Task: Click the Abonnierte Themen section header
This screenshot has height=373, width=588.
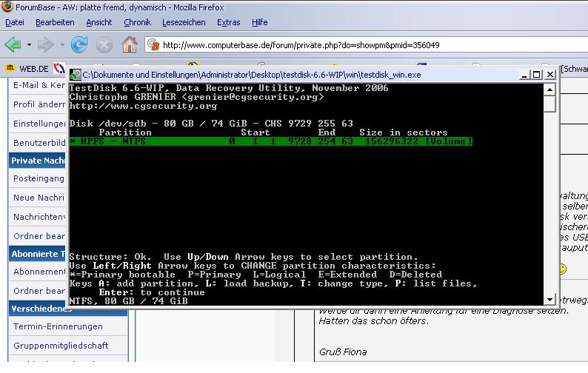Action: [37, 254]
